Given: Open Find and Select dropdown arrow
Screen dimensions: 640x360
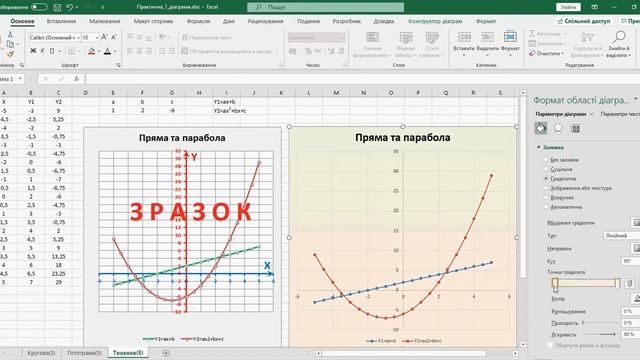Looking at the screenshot, I should [631, 55].
